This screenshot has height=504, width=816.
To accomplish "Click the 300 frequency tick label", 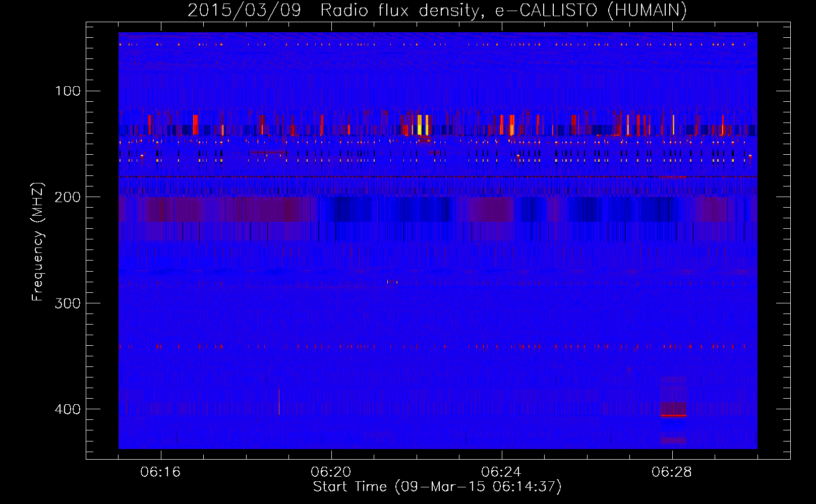I will (68, 303).
